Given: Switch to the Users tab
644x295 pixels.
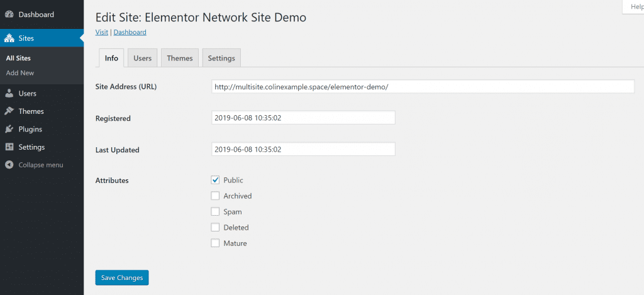Looking at the screenshot, I should click(142, 58).
